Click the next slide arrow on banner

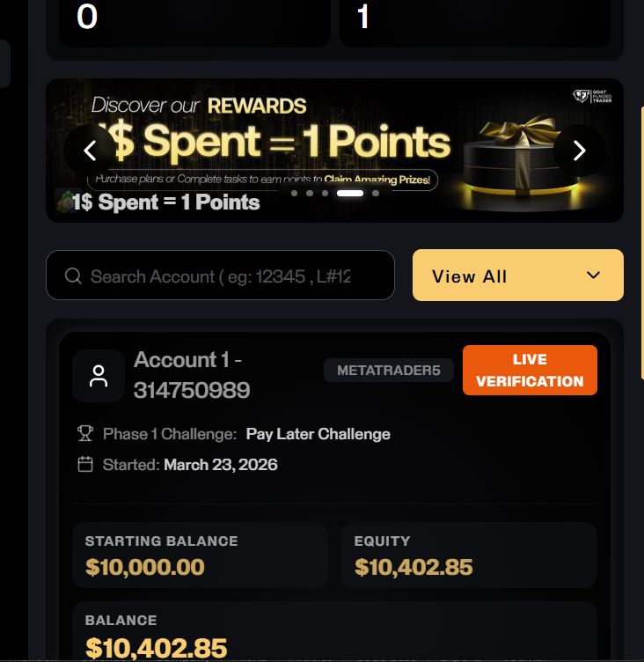(x=579, y=151)
